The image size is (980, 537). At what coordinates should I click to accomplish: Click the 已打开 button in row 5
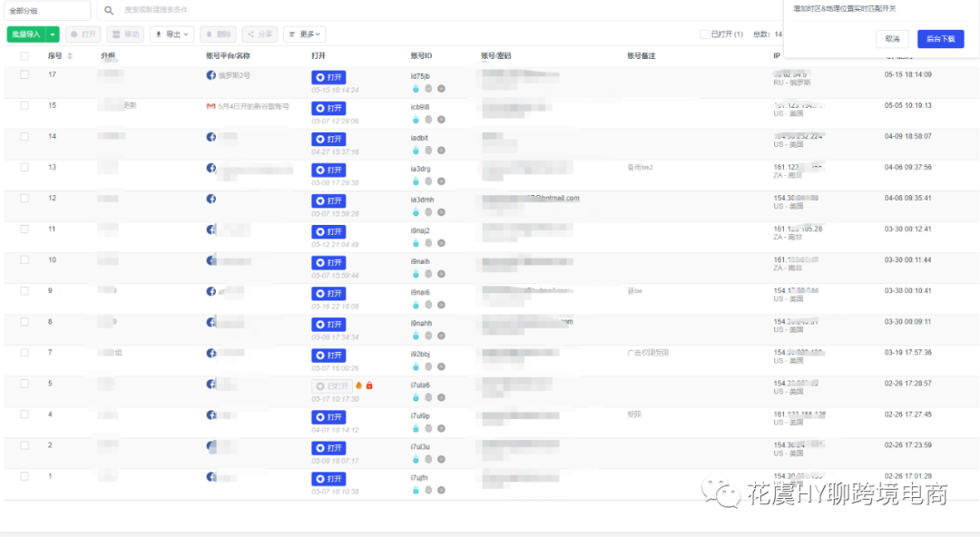(332, 386)
